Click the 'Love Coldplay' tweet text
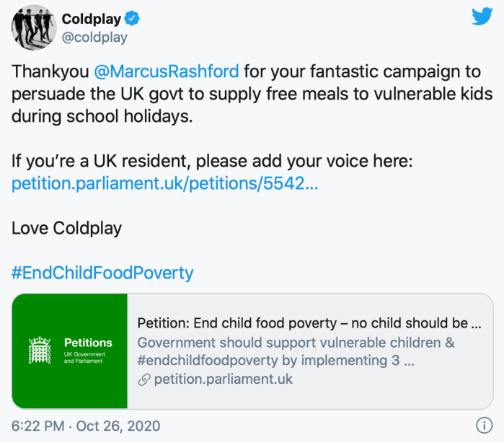This screenshot has width=504, height=443. pyautogui.click(x=67, y=229)
